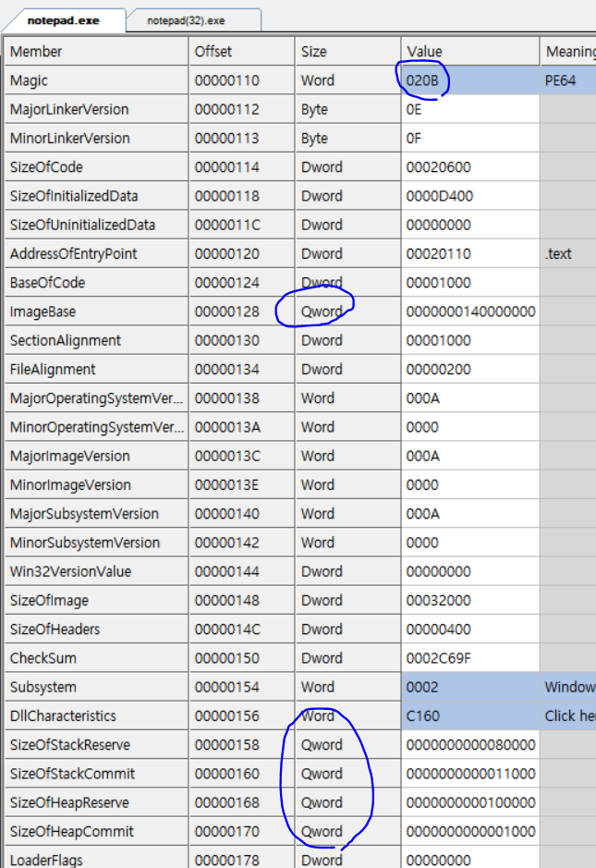This screenshot has height=868, width=596.
Task: Click the FileAlignment value 00000200
Action: (470, 369)
